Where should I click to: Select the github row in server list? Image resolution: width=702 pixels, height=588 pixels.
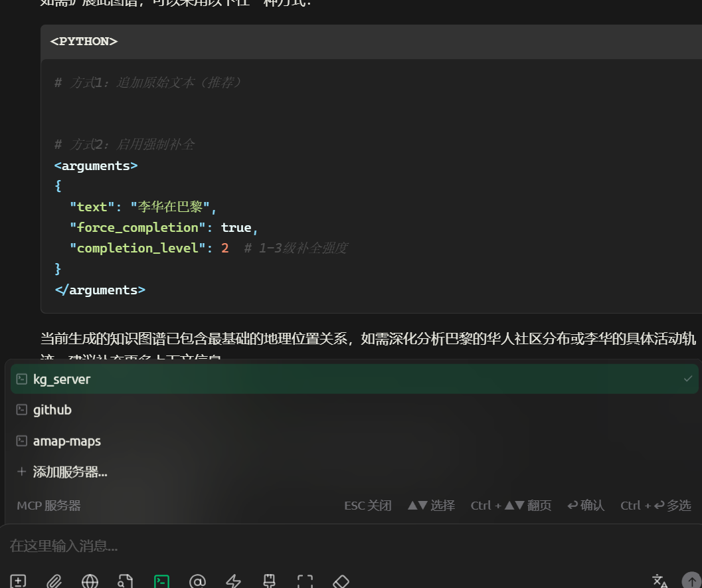point(52,410)
